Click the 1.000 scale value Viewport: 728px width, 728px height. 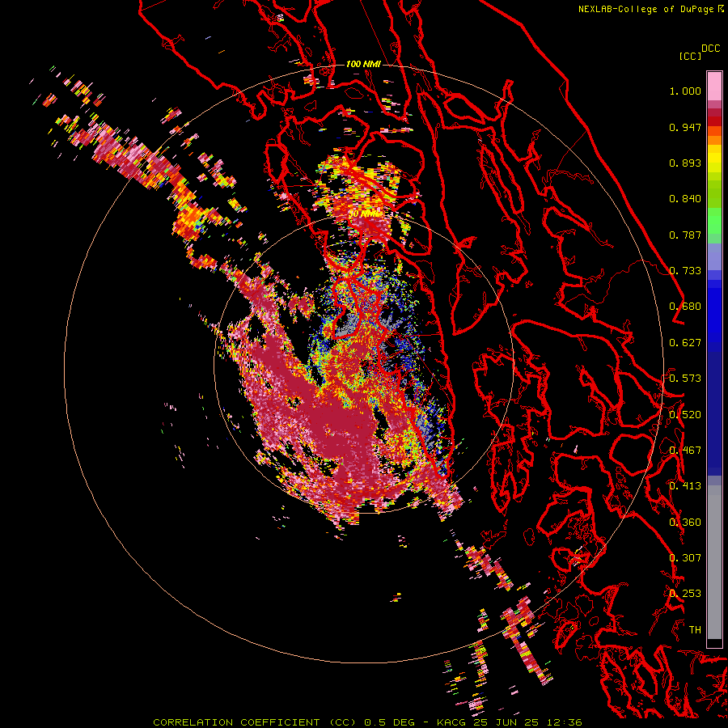tap(685, 91)
